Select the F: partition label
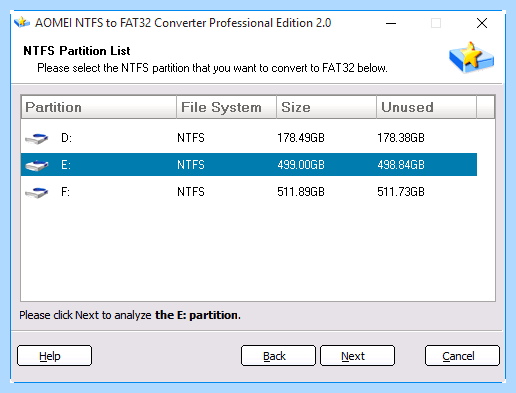This screenshot has height=393, width=516. pyautogui.click(x=65, y=192)
